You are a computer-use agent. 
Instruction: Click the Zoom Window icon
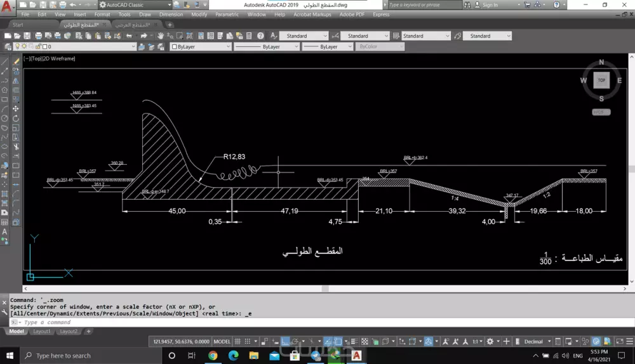tap(180, 36)
